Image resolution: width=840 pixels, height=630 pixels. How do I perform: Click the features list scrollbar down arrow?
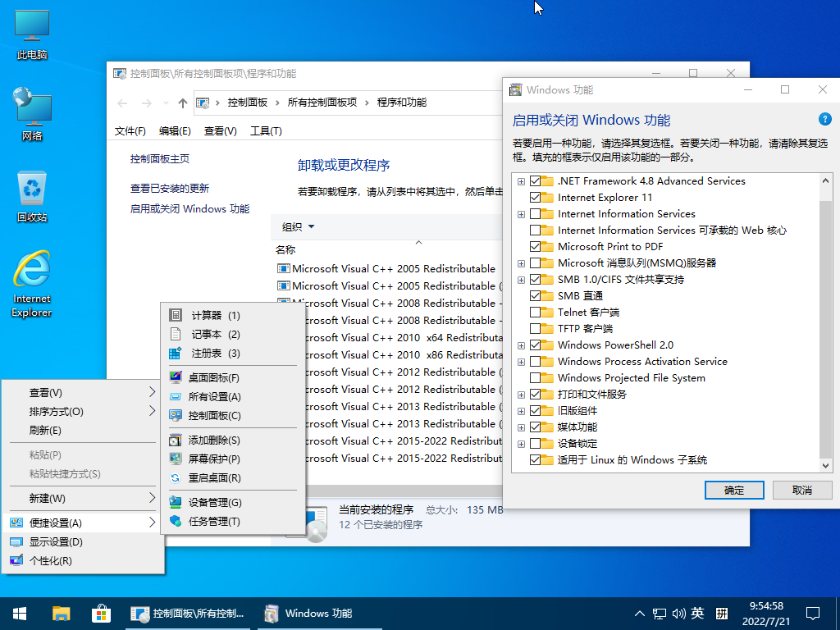coord(825,466)
